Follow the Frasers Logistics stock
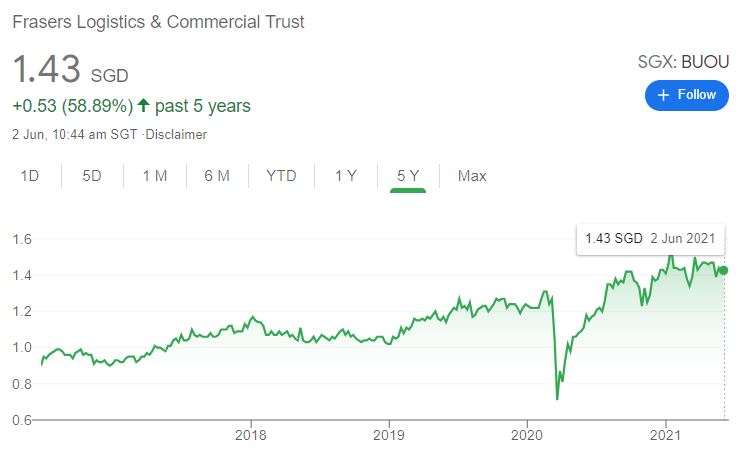This screenshot has height=454, width=751. tap(687, 95)
